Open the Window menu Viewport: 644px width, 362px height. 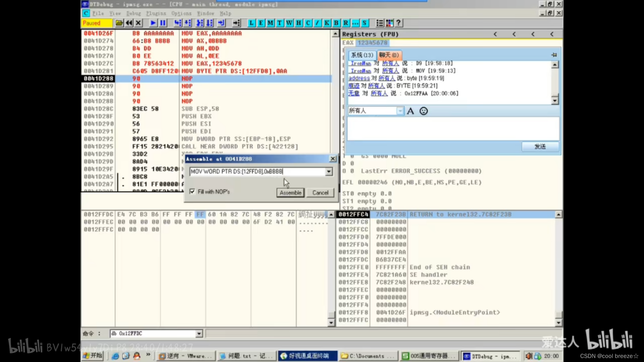pyautogui.click(x=206, y=13)
